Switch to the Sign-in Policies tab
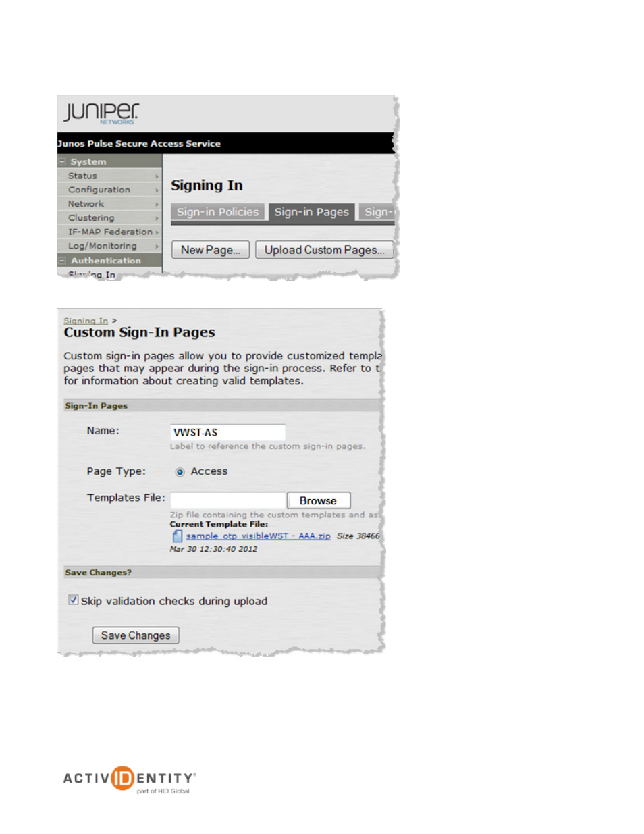This screenshot has width=644, height=834. coord(217,212)
